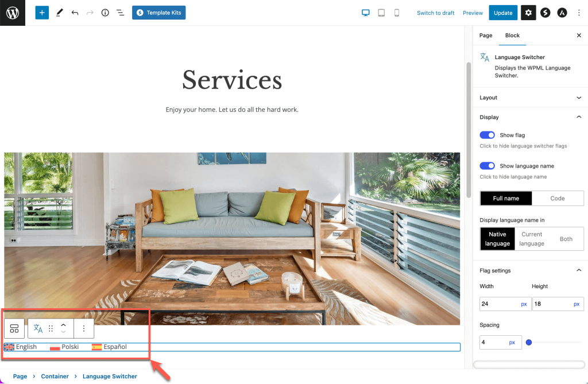Open the block inserter with the plus icon

(x=41, y=12)
